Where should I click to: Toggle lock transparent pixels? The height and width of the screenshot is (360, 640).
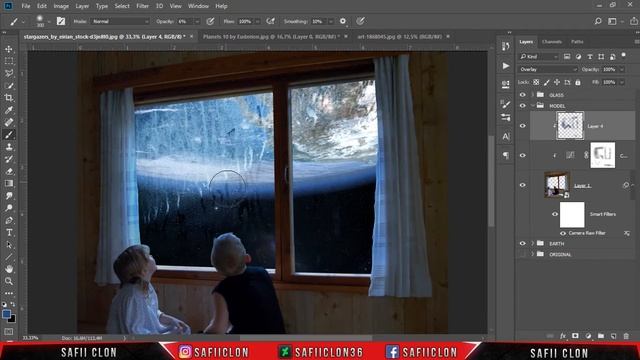(x=536, y=82)
